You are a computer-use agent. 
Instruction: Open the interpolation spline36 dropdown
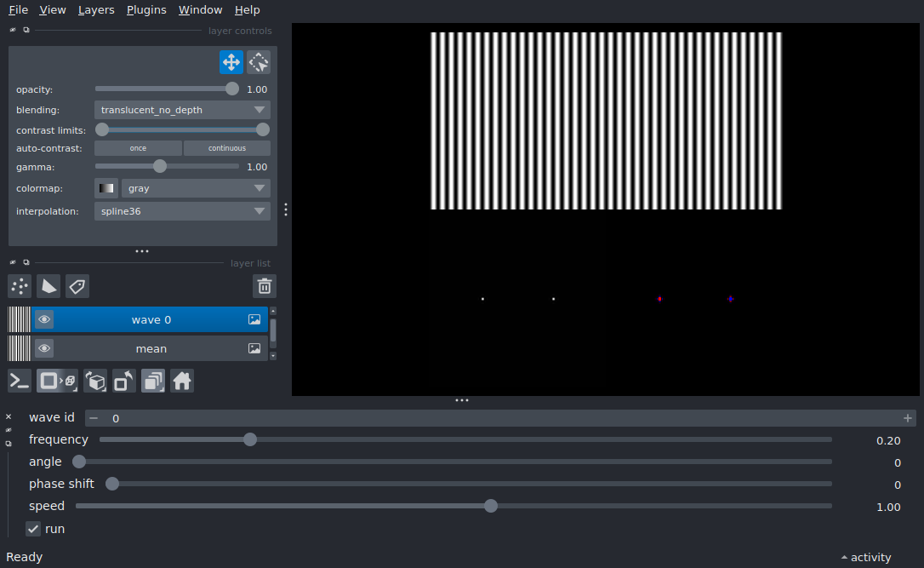click(182, 211)
